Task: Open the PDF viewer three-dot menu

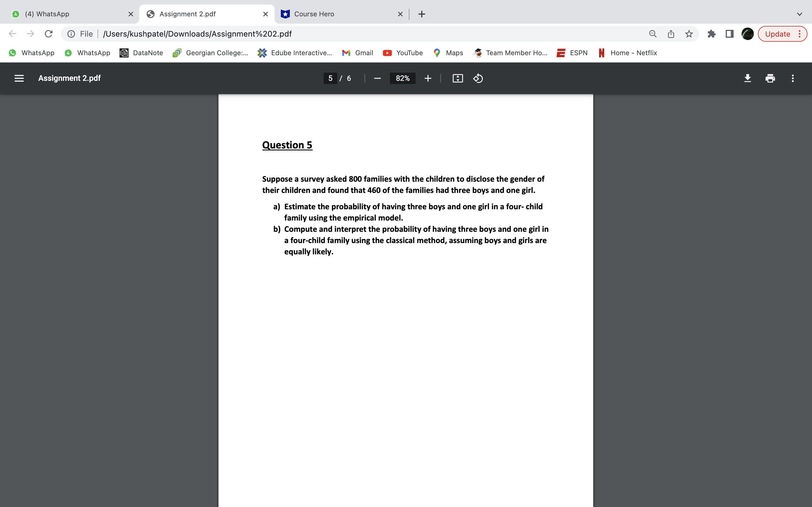Action: (x=793, y=78)
